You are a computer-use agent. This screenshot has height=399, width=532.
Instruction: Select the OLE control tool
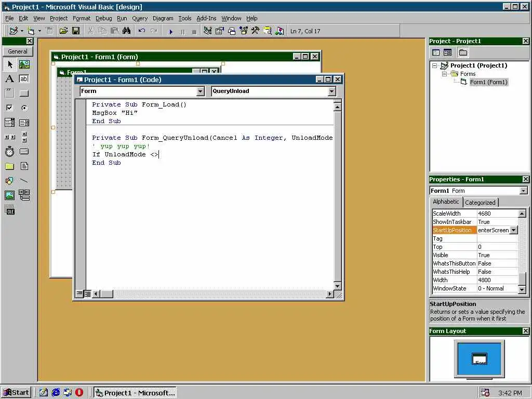point(10,210)
